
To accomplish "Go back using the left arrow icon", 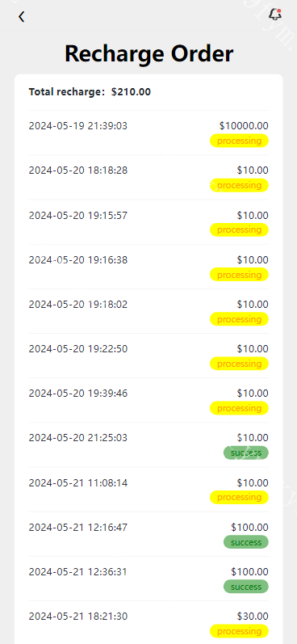I will 21,17.
